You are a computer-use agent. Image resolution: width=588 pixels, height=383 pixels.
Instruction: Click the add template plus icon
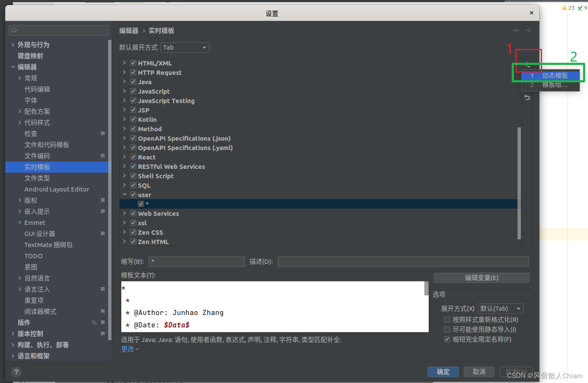[527, 64]
